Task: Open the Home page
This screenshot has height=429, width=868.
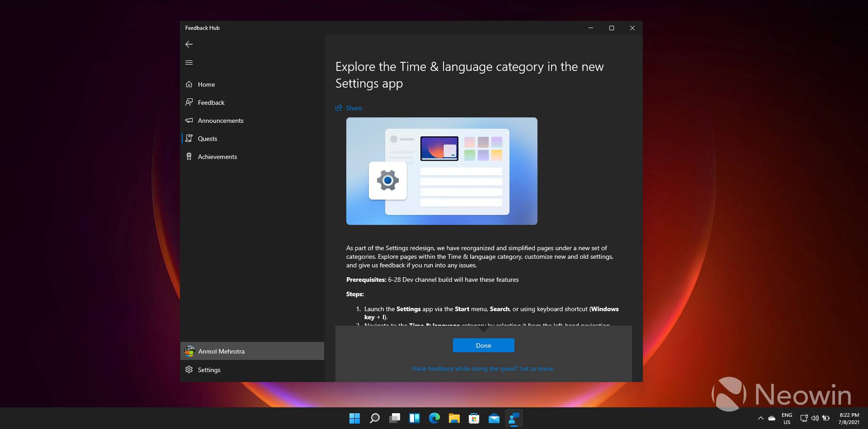Action: point(252,84)
